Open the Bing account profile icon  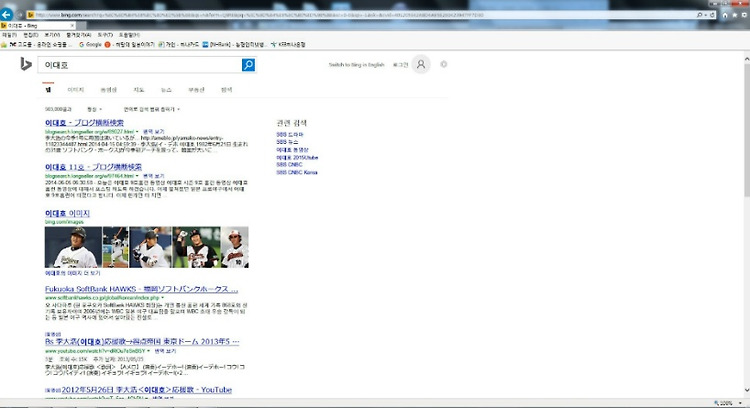(x=421, y=64)
